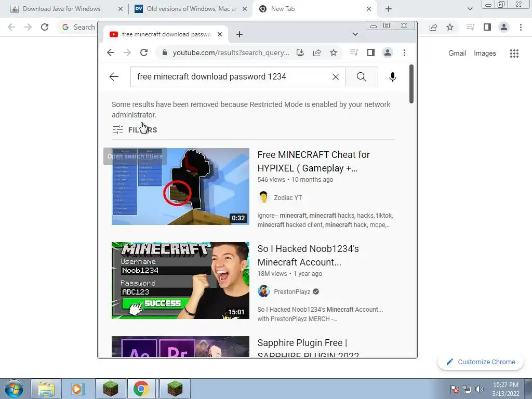Click the YouTube page vertical scrollbar

pos(411,84)
